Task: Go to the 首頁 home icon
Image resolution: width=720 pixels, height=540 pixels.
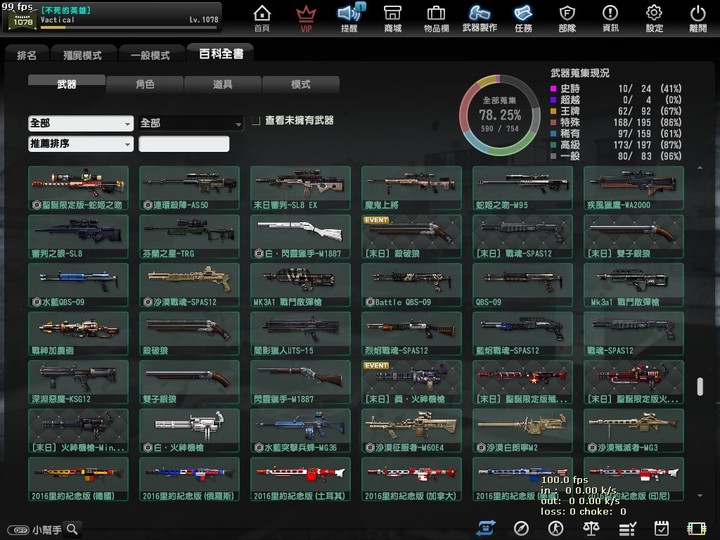Action: 262,17
